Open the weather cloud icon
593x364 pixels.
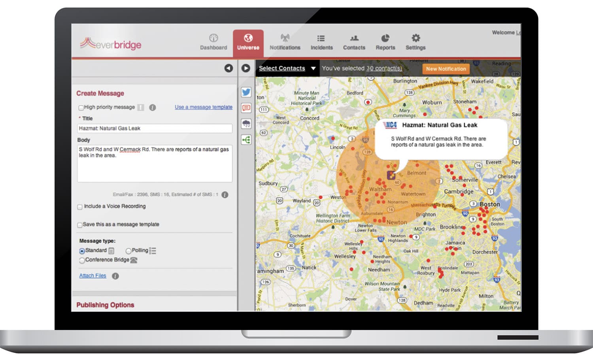coord(246,124)
